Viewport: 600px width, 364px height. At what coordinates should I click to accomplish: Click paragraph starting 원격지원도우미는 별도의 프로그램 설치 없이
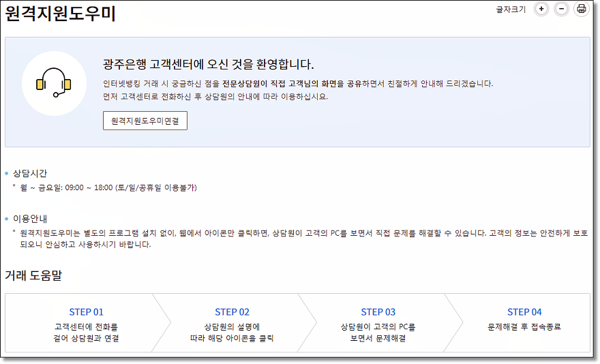(x=304, y=239)
